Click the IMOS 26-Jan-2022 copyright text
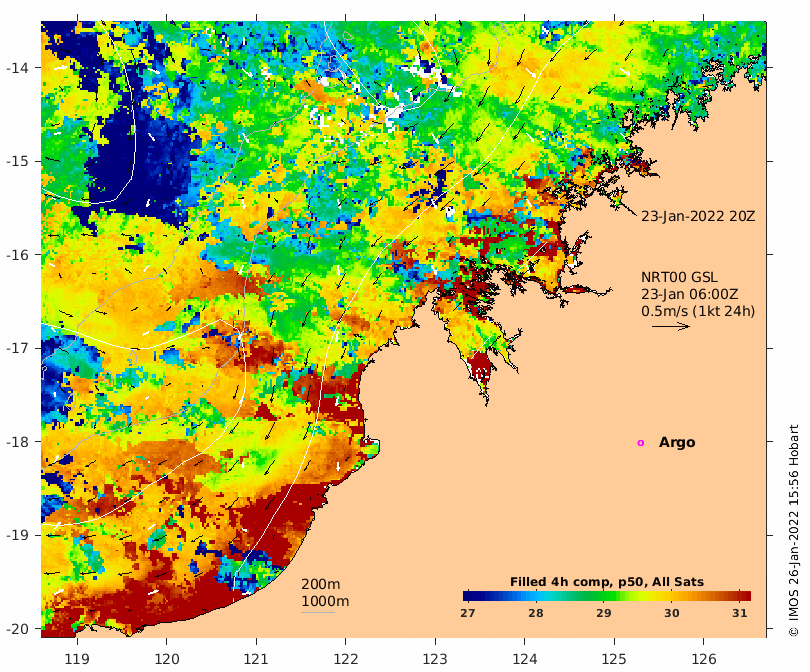Screen dimensions: 810x672 pos(793,531)
